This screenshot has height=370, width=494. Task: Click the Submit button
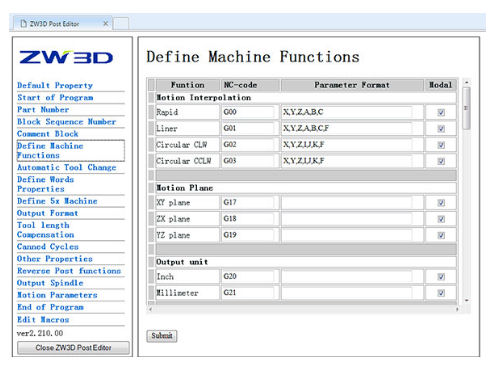162,336
